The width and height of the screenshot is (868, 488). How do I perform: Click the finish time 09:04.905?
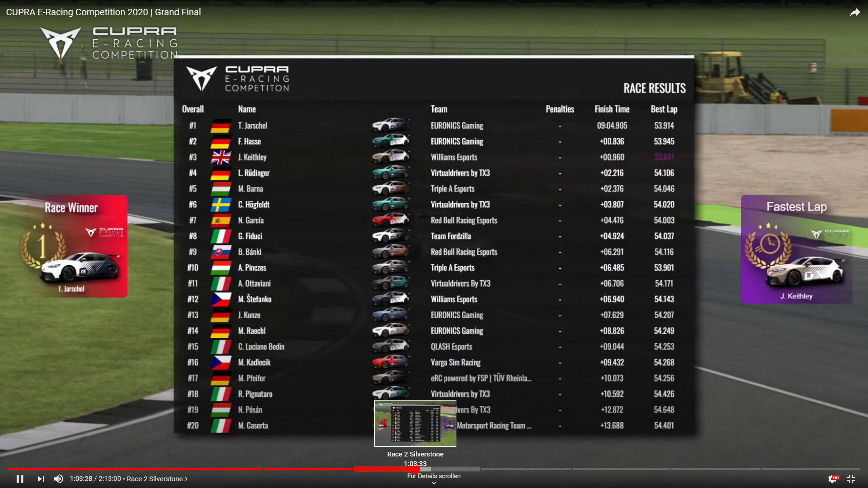(612, 126)
